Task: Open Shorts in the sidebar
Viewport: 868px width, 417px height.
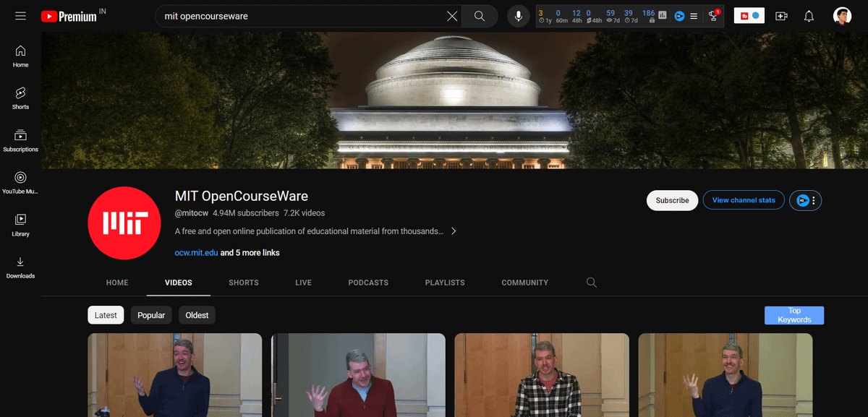Action: [x=20, y=98]
